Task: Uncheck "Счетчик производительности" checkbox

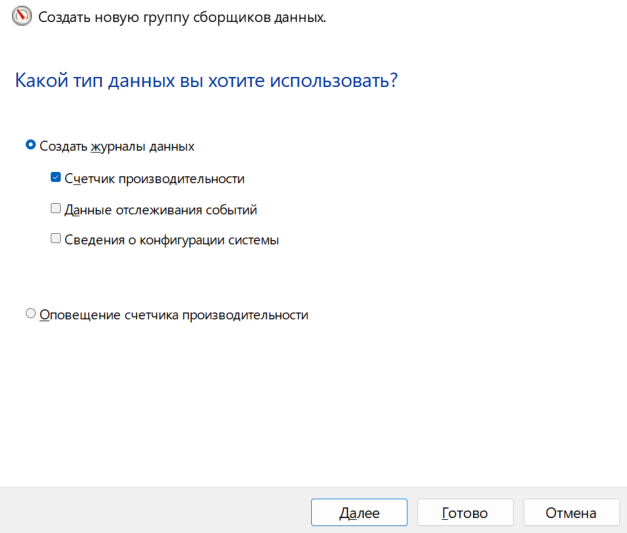Action: coord(56,177)
